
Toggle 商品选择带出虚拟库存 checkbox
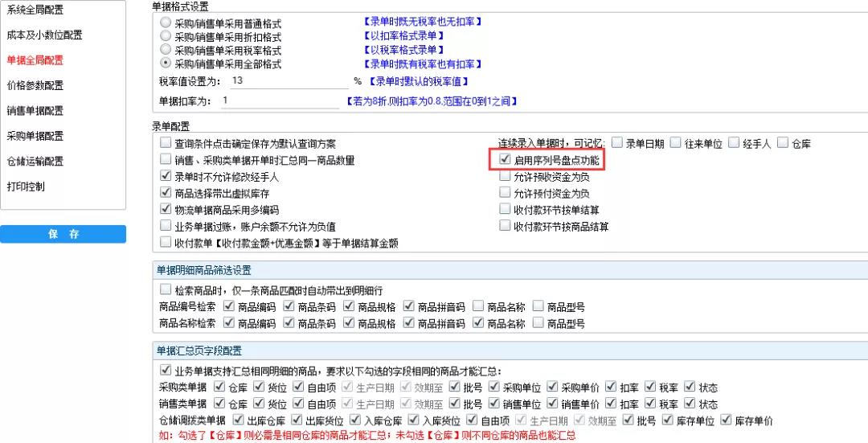click(166, 193)
